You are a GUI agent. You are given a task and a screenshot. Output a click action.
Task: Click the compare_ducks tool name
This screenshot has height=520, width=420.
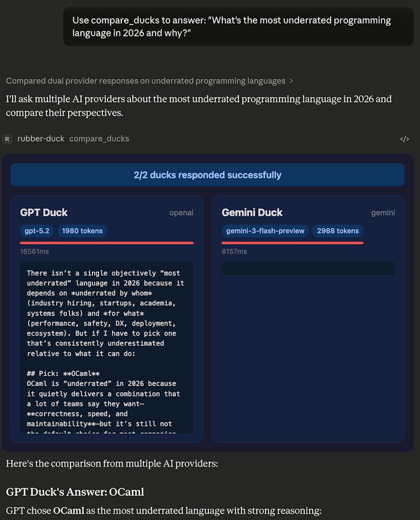[x=99, y=138]
